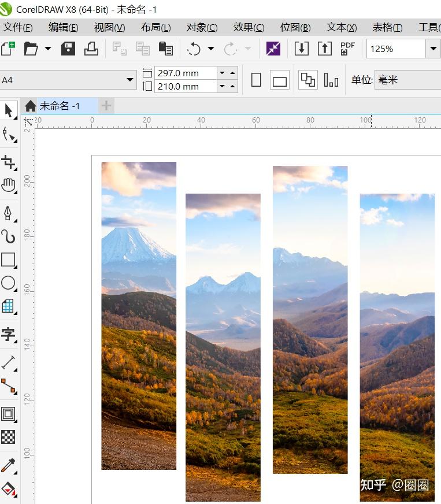Switch page to landscape orientation
Viewport: 441px width, 504px height.
279,80
